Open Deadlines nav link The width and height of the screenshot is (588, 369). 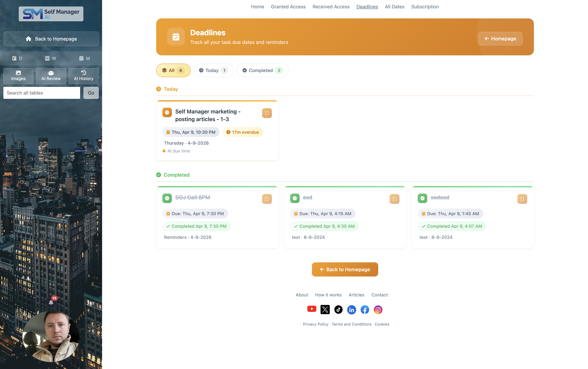click(367, 7)
